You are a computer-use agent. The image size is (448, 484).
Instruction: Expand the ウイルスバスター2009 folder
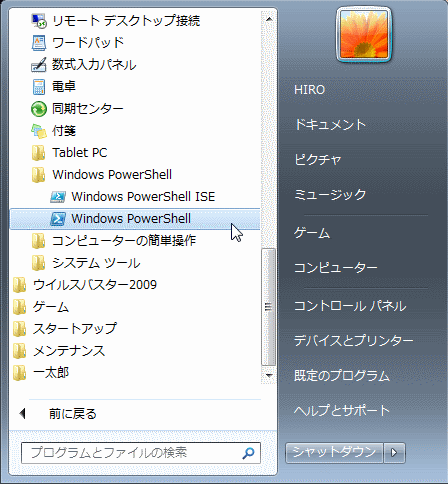[x=85, y=285]
